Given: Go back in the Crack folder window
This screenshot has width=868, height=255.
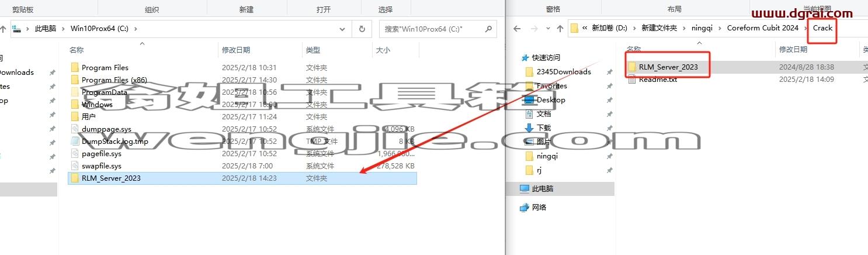Looking at the screenshot, I should click(x=516, y=27).
